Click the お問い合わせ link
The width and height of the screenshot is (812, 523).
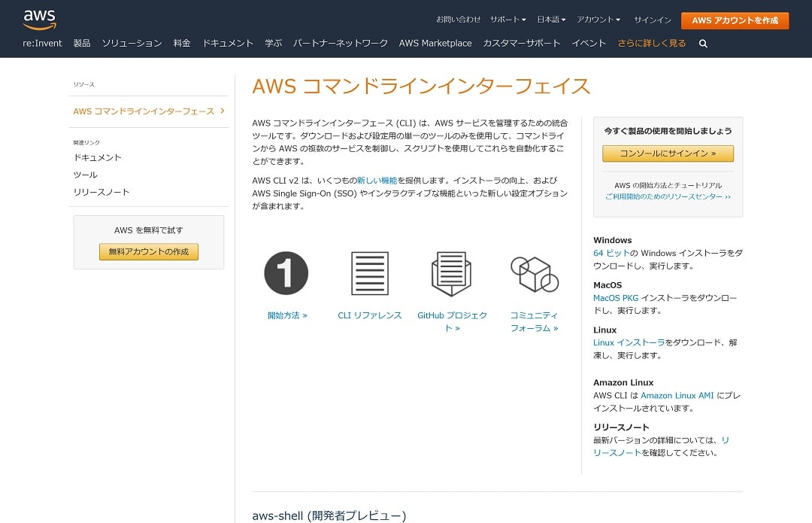459,20
